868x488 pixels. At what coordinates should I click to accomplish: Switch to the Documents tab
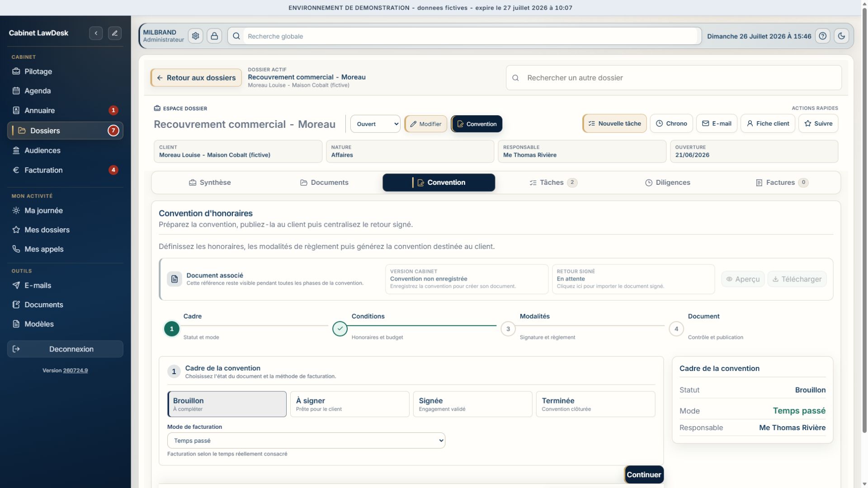click(x=324, y=183)
